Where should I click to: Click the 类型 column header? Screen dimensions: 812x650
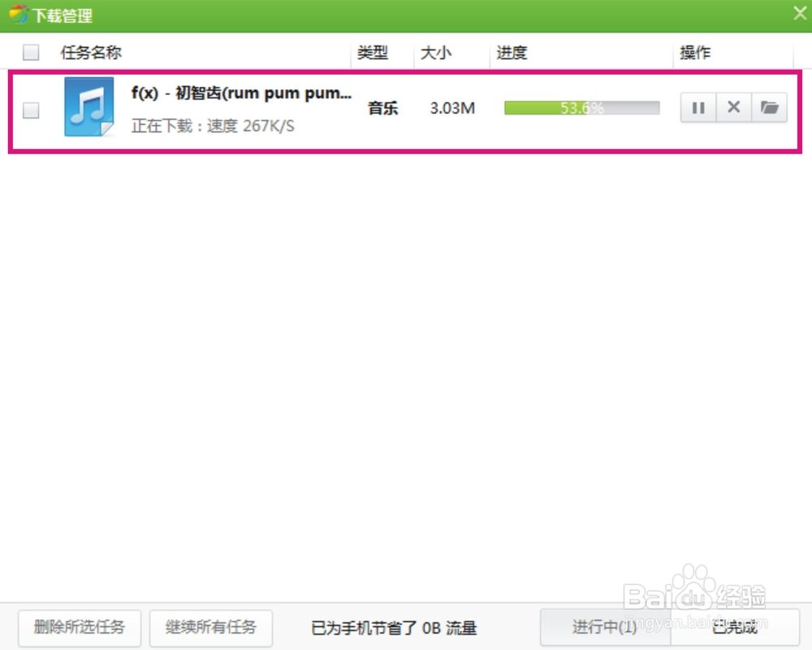[x=373, y=52]
